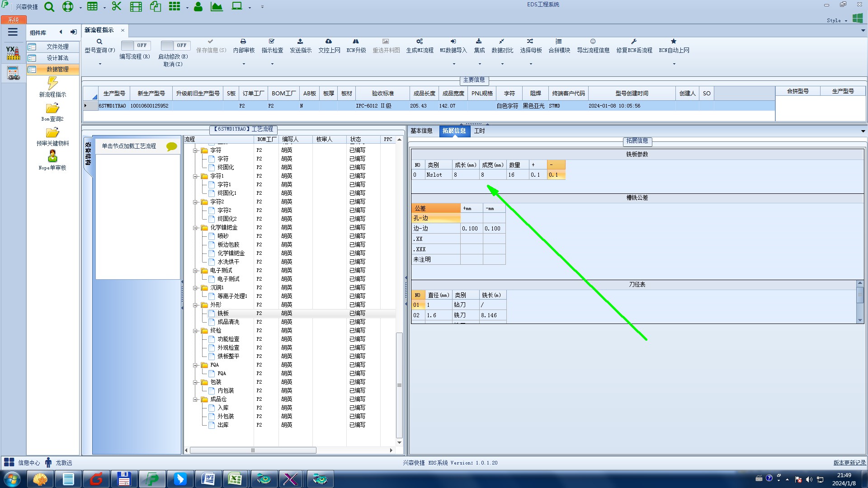Switch to the 工时 tab
868x488 pixels.
pyautogui.click(x=479, y=131)
